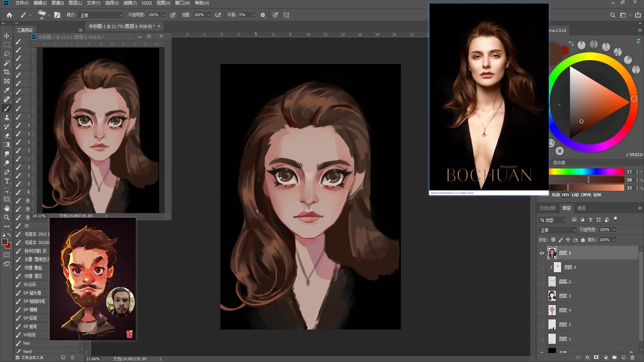
Task: Show layer 图层 3 visibility box
Action: 541,296
